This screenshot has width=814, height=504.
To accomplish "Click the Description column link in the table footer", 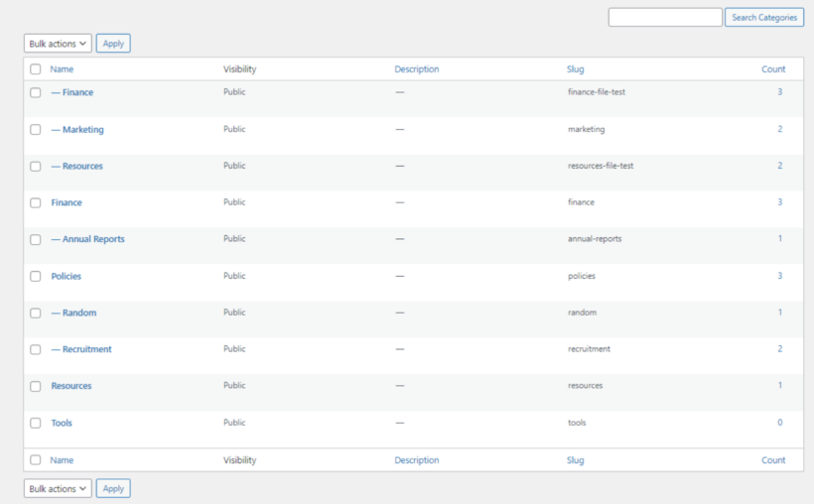I will click(416, 460).
